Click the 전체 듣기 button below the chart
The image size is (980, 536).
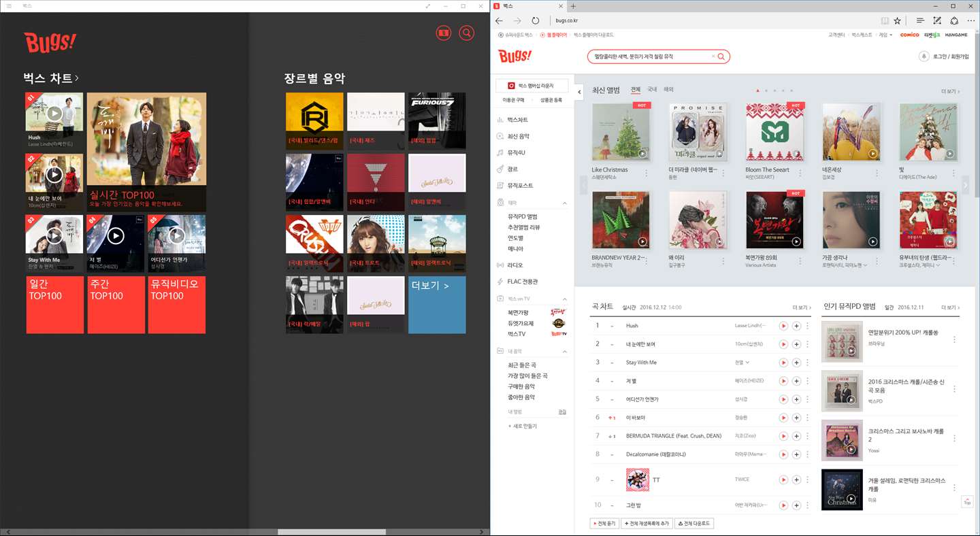[605, 523]
